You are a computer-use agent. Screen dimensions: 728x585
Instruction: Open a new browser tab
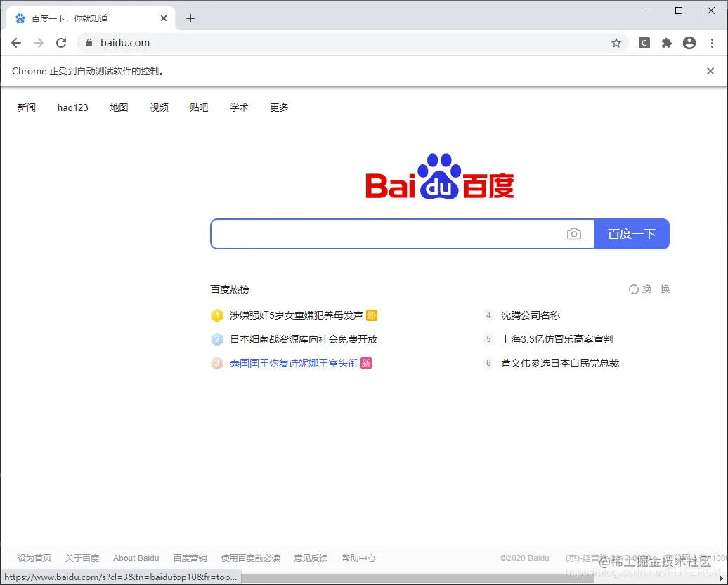190,18
